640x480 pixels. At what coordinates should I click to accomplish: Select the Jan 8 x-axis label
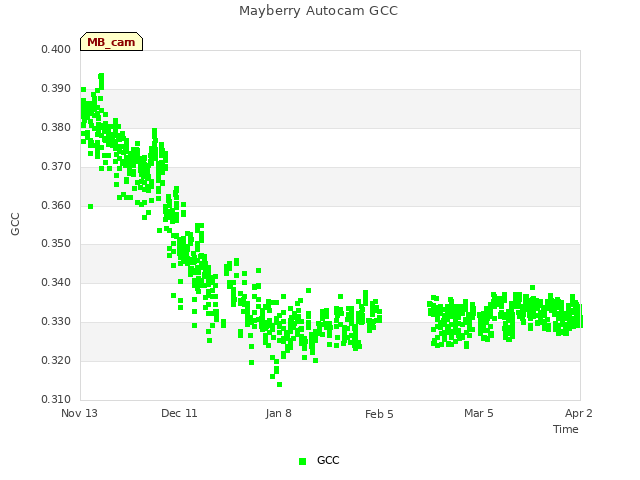278,413
